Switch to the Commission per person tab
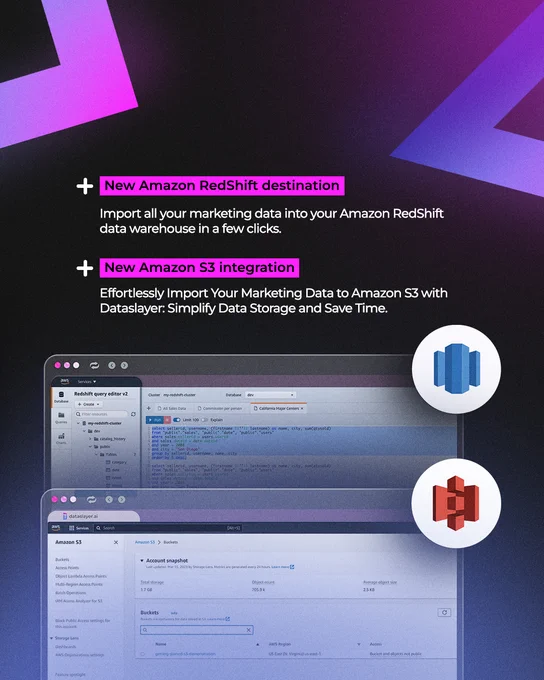Image resolution: width=544 pixels, height=680 pixels. pos(220,409)
